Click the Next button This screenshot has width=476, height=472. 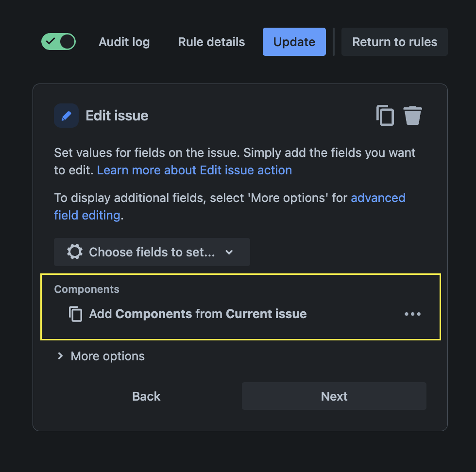pos(334,396)
